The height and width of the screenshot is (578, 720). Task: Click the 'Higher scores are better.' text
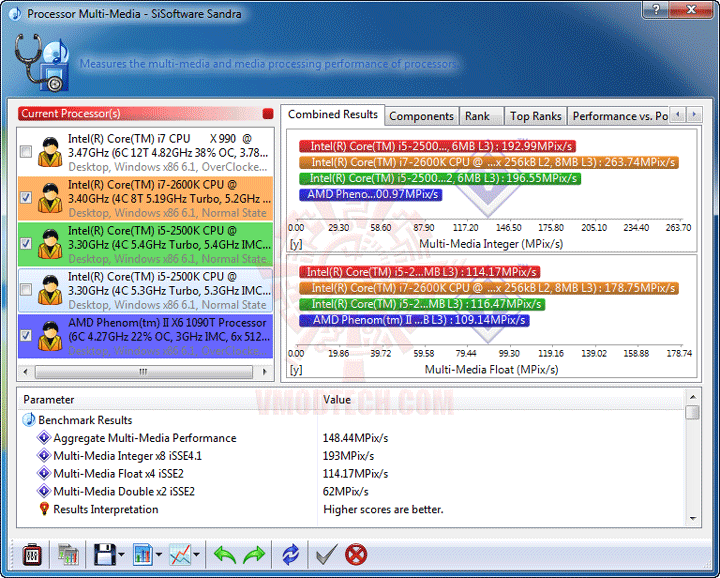tap(383, 510)
